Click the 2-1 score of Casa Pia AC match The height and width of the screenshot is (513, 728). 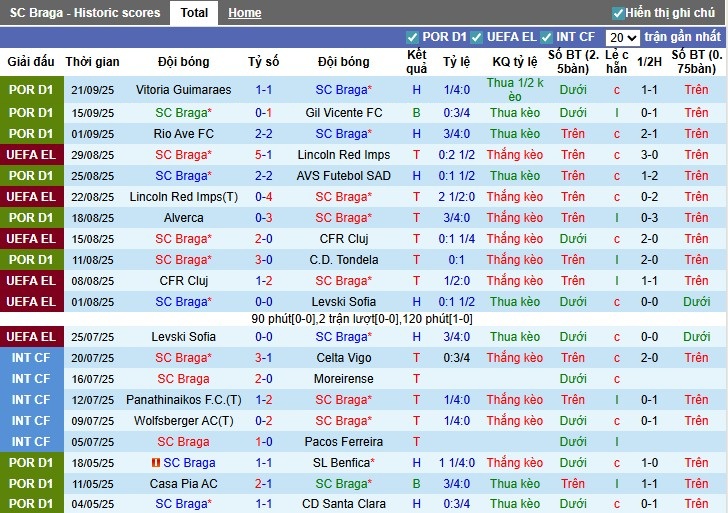click(x=263, y=484)
